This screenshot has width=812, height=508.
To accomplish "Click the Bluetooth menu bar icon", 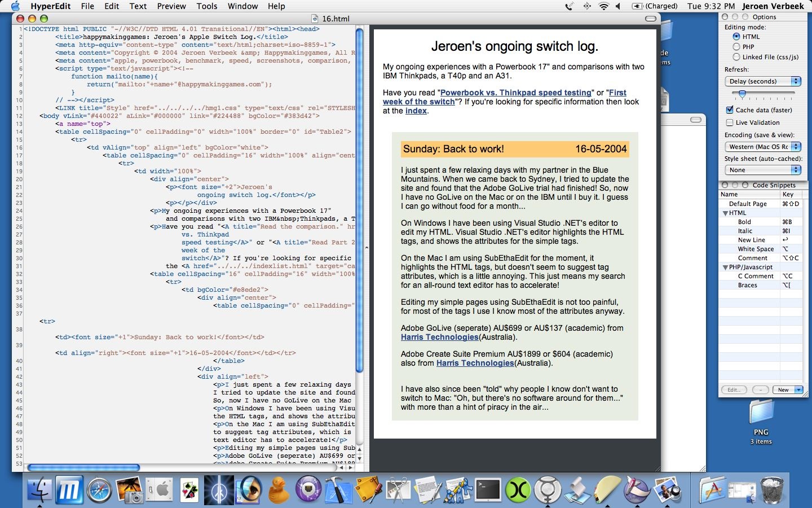I will [x=586, y=6].
